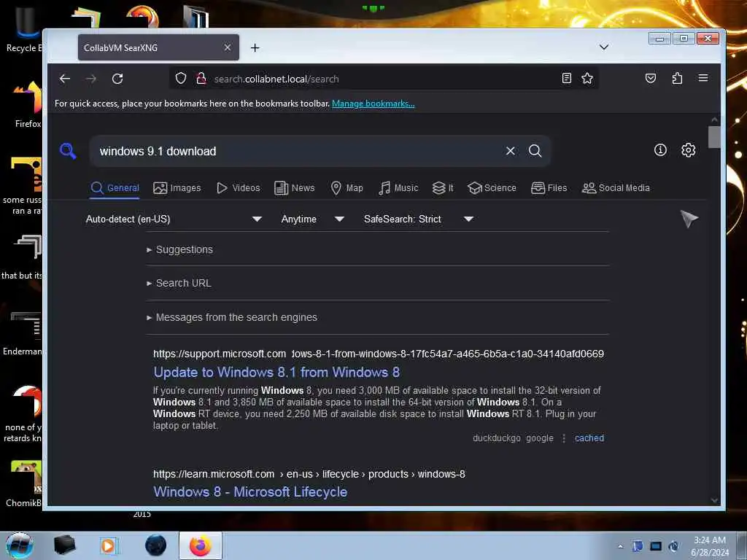Toggle reader view icon in address bar
747x560 pixels.
566,78
